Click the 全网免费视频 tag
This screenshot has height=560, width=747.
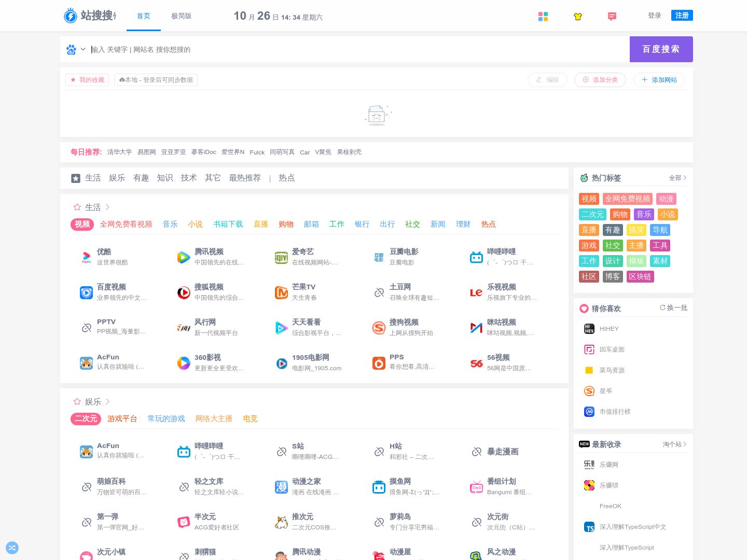pos(627,199)
